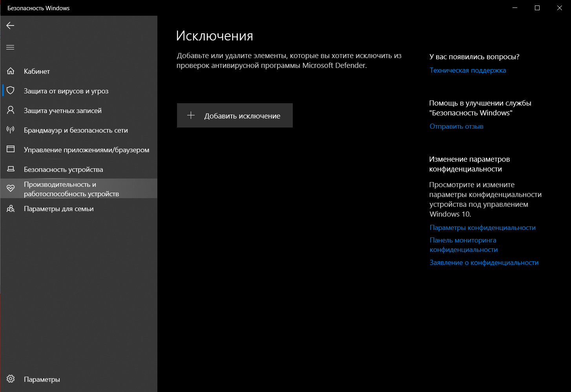571x392 pixels.
Task: Click Добавить исключение button
Action: 235,115
